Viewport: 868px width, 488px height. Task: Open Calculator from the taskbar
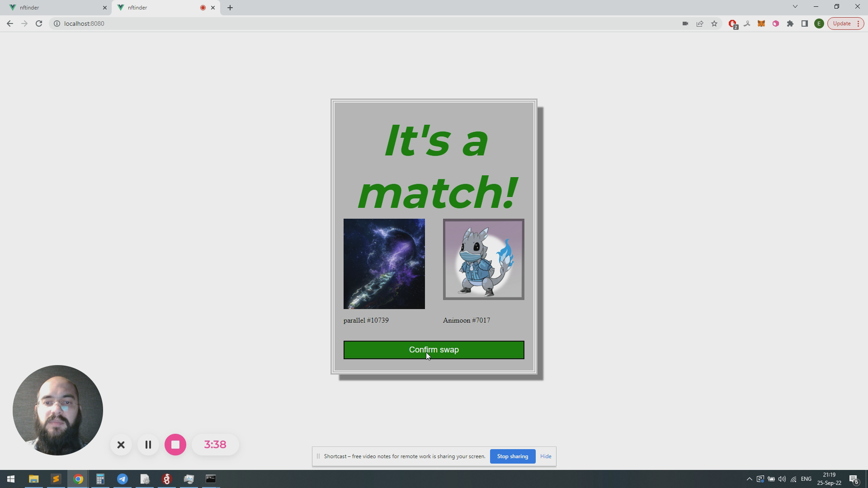coord(100,479)
